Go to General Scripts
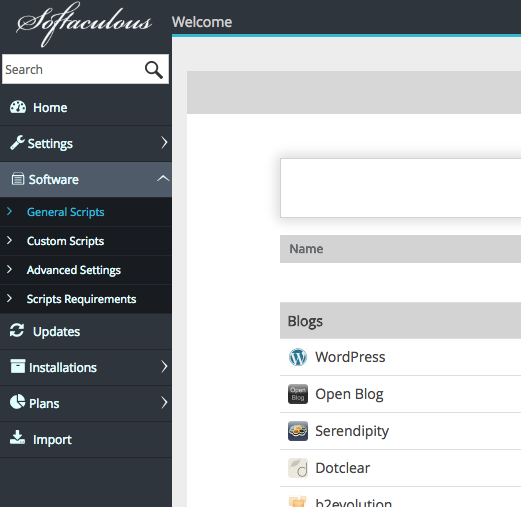 coord(65,212)
